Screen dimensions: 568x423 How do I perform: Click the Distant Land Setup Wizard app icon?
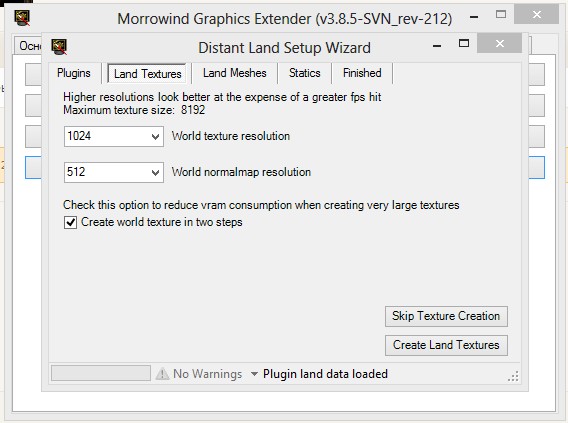tap(59, 47)
